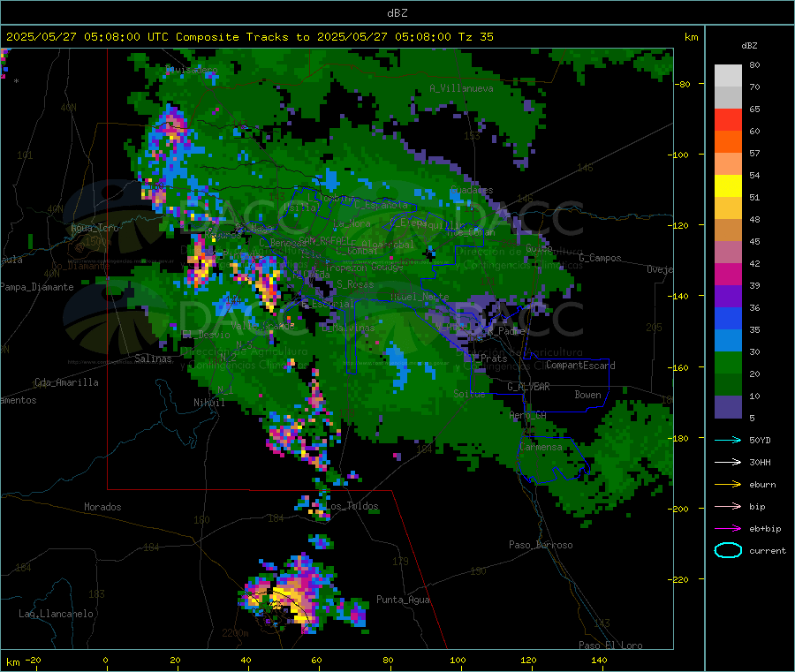
Task: Select the 35 dBZ blue legend swatch
Action: tap(728, 341)
